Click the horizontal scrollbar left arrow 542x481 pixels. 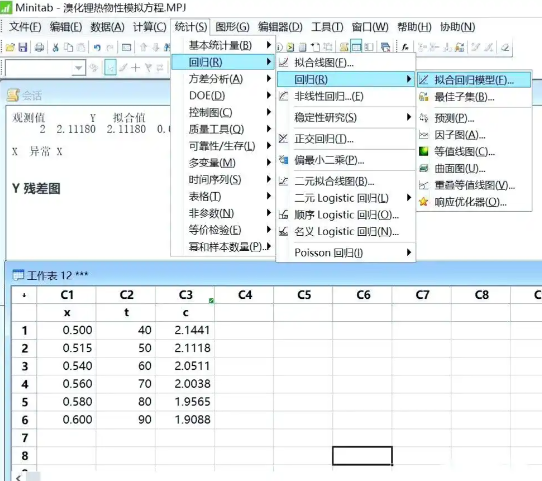point(19,477)
